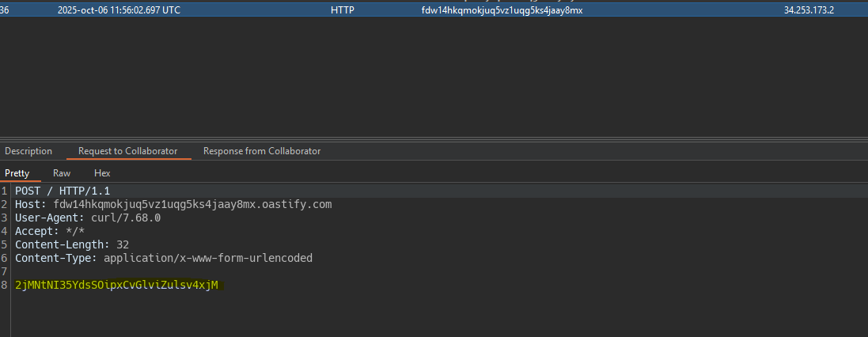Click the 2025-oct-06 11:56:02 timestamp cell
Image resolution: width=868 pixels, height=337 pixels.
click(119, 10)
